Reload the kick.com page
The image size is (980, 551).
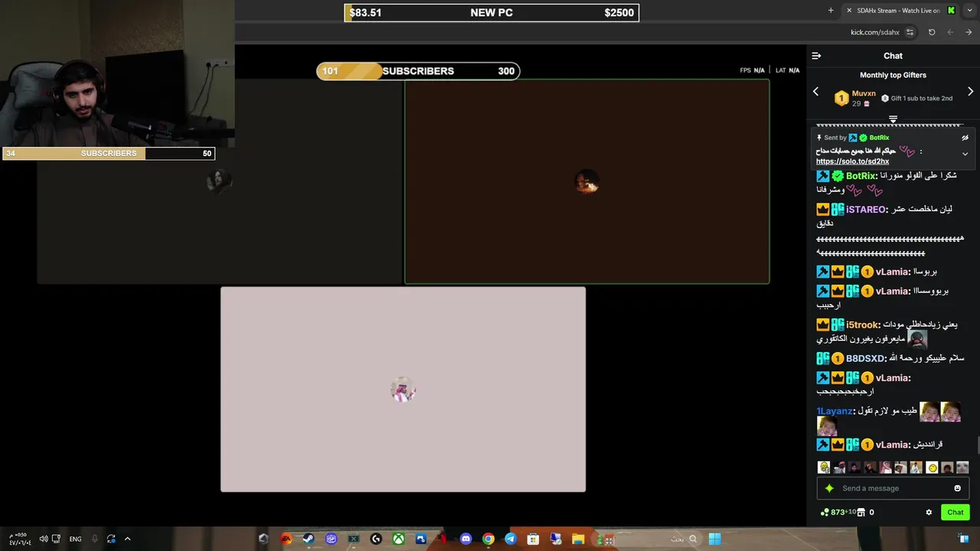pos(932,32)
